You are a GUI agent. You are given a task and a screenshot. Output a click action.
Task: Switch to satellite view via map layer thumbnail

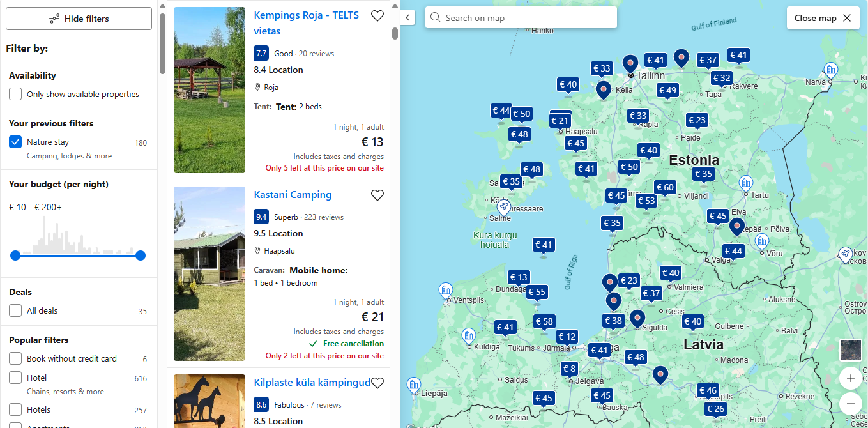[x=850, y=350]
